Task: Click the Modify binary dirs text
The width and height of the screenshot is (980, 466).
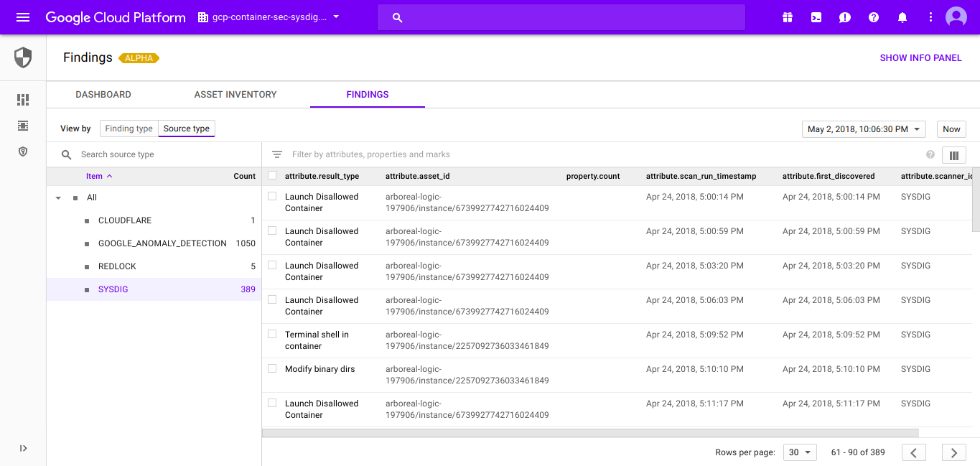Action: tap(319, 369)
